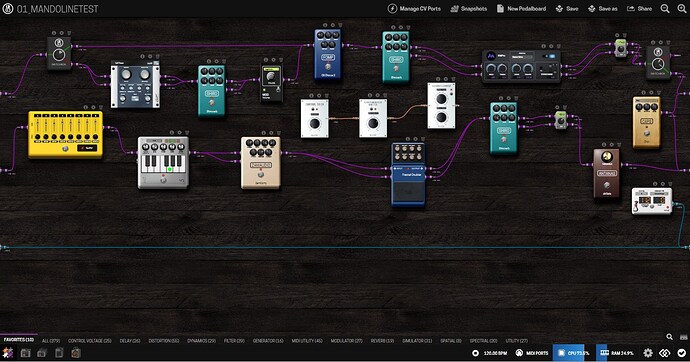The width and height of the screenshot is (690, 362).
Task: Open the Snapshots menu
Action: 469,8
